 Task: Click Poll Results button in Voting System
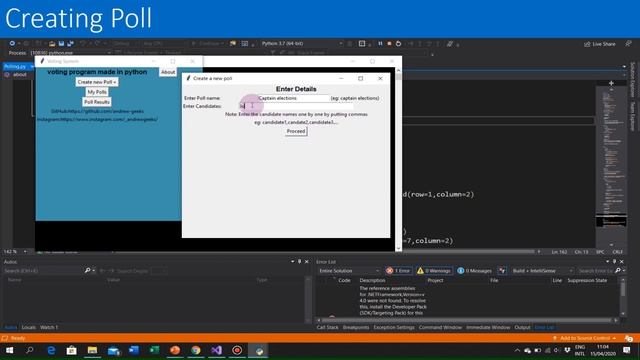pyautogui.click(x=97, y=102)
